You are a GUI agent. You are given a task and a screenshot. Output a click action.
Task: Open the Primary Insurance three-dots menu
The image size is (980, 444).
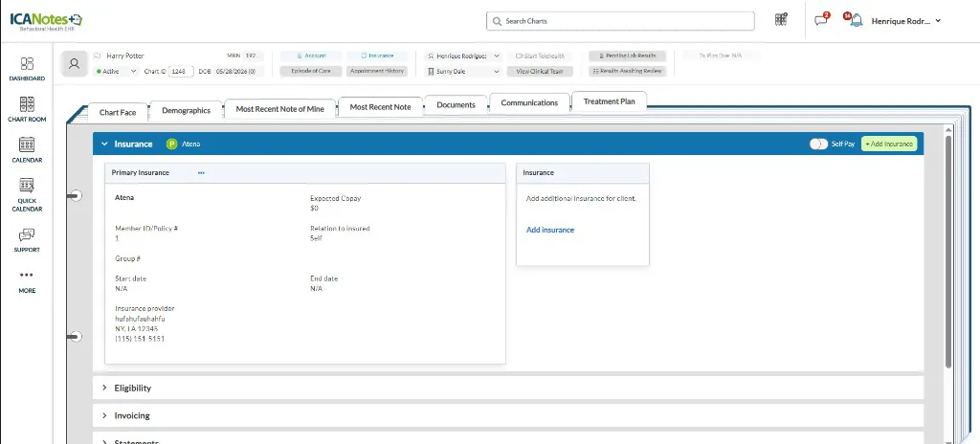point(201,172)
